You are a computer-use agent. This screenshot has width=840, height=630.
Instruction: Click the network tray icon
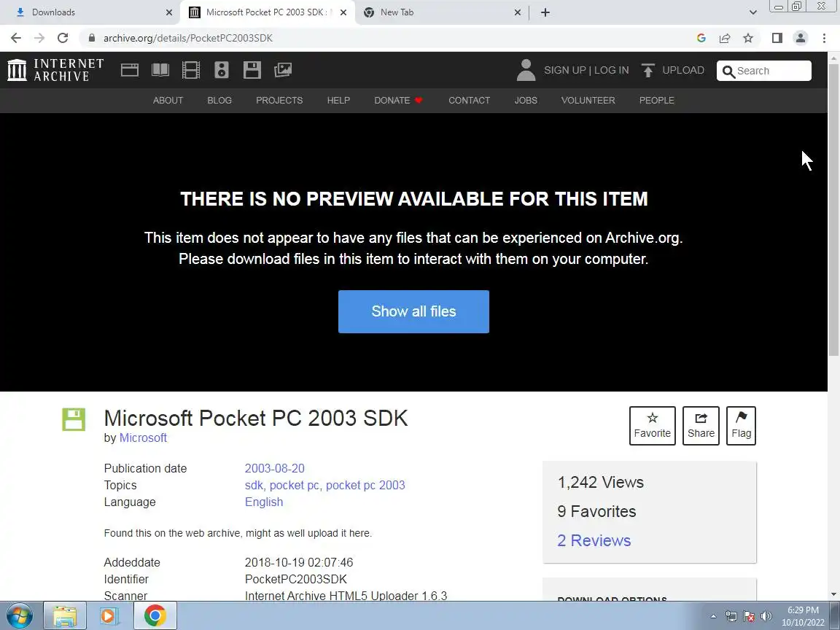[731, 617]
